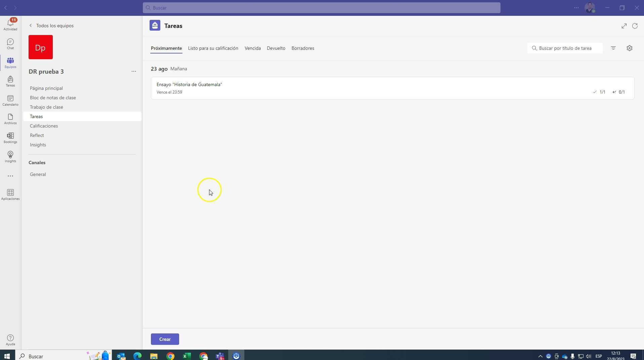Image resolution: width=644 pixels, height=360 pixels.
Task: Switch to the Vencida tab
Action: pyautogui.click(x=252, y=48)
